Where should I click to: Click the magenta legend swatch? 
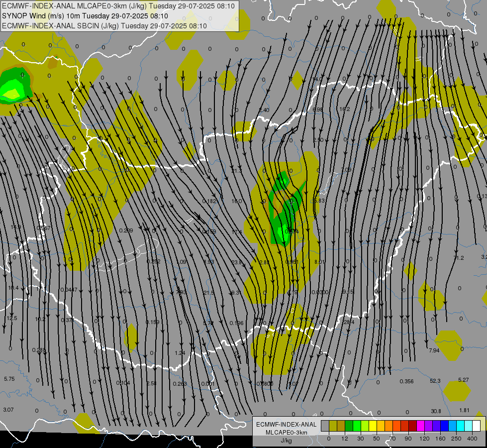click(x=421, y=426)
